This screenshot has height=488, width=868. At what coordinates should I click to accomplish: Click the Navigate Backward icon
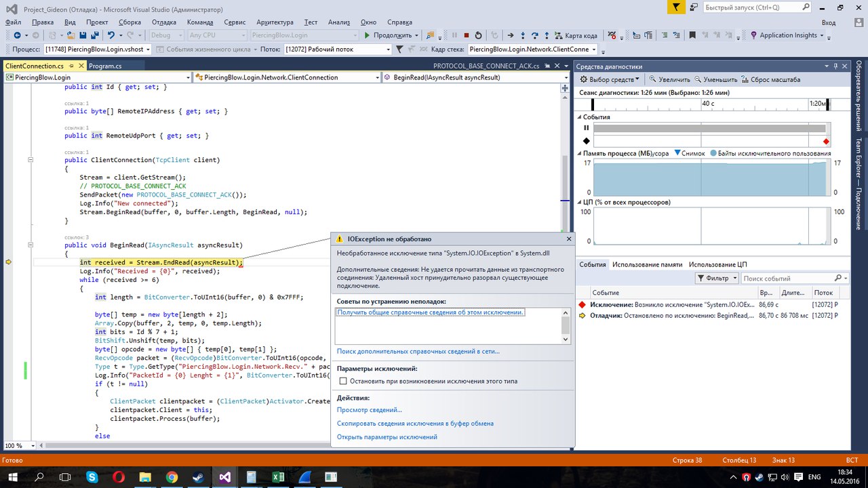17,35
